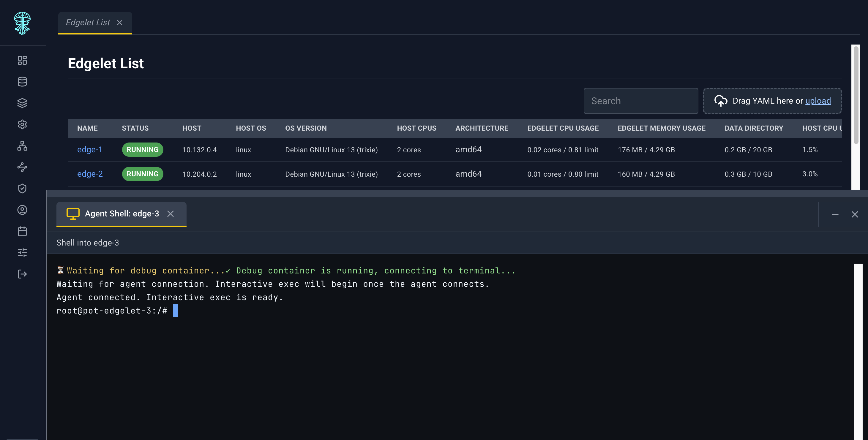Sort by EDGELET CPU USAGE header
Viewport: 868px width, 440px height.
(563, 128)
